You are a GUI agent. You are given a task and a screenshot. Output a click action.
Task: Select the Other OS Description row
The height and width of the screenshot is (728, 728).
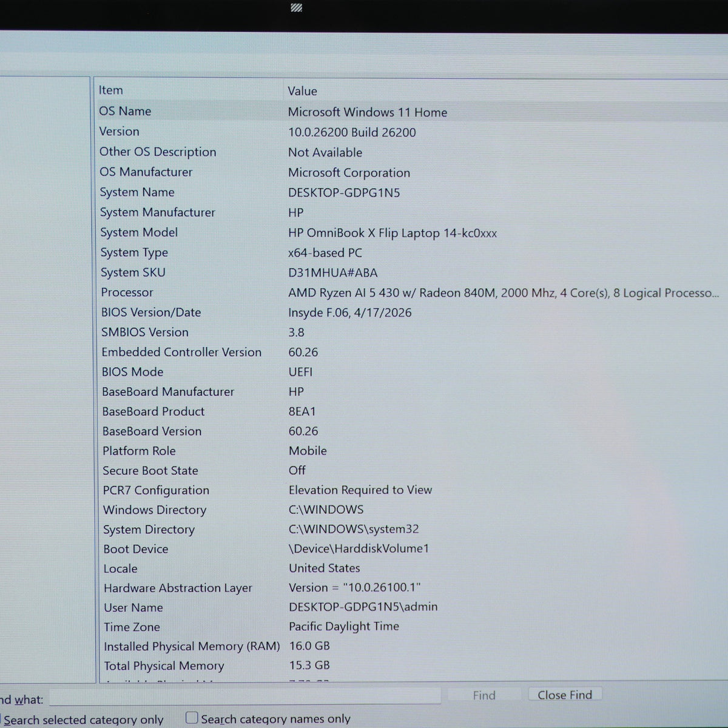point(412,152)
